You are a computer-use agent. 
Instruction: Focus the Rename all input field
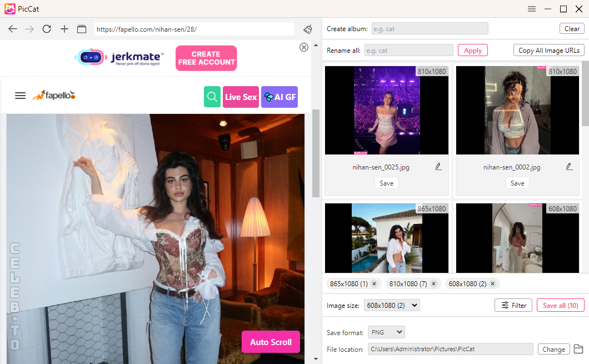click(x=409, y=51)
